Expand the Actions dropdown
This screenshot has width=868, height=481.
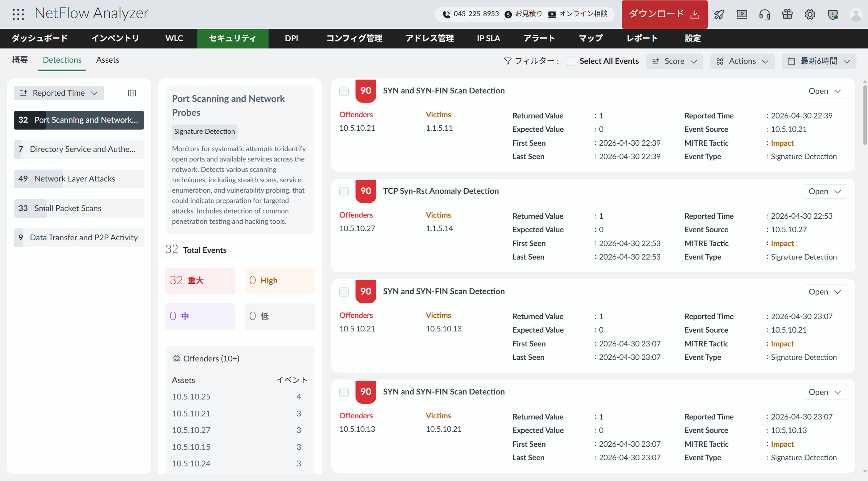click(742, 62)
